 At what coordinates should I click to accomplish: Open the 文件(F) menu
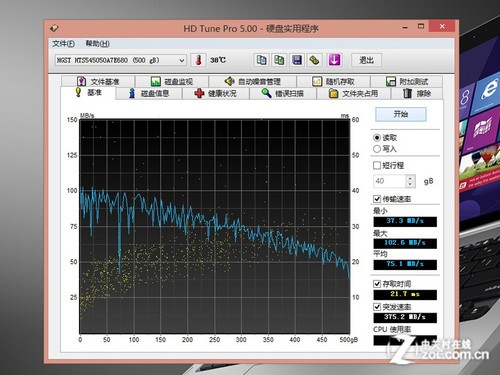coord(63,44)
